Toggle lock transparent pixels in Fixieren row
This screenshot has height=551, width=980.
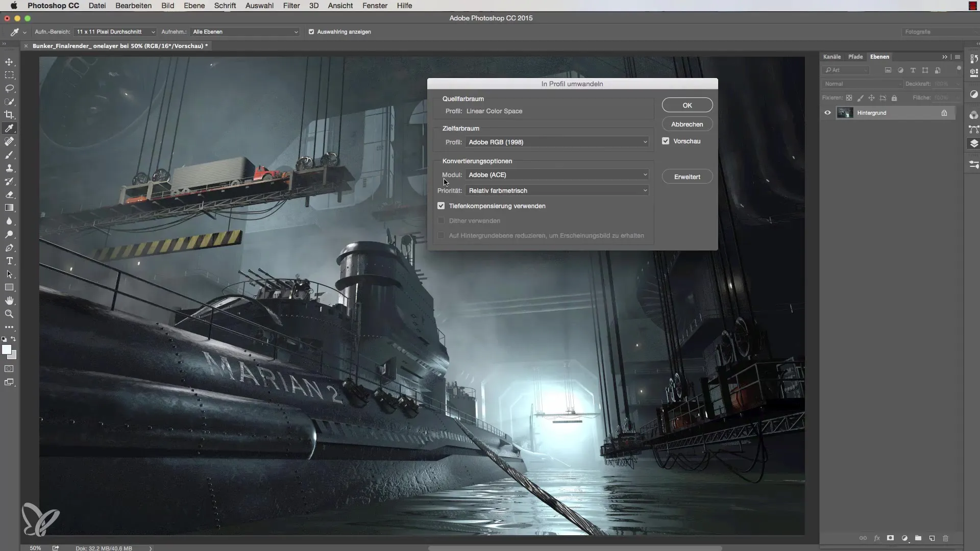(x=849, y=97)
